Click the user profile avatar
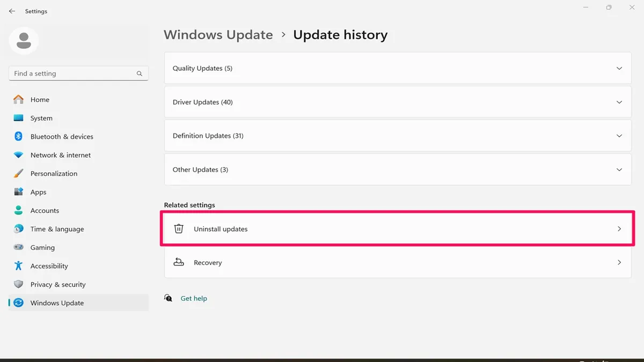 [x=24, y=40]
